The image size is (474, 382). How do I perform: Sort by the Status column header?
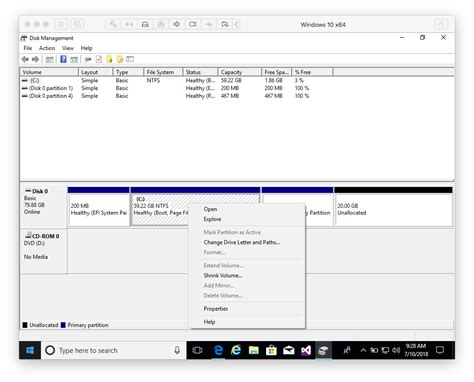200,72
